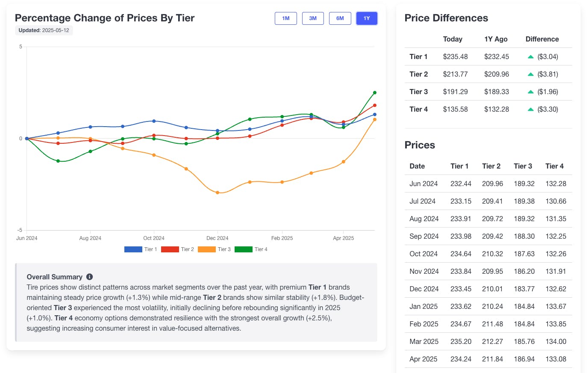
Task: Hide Tier 2 series via red legend
Action: pyautogui.click(x=170, y=249)
